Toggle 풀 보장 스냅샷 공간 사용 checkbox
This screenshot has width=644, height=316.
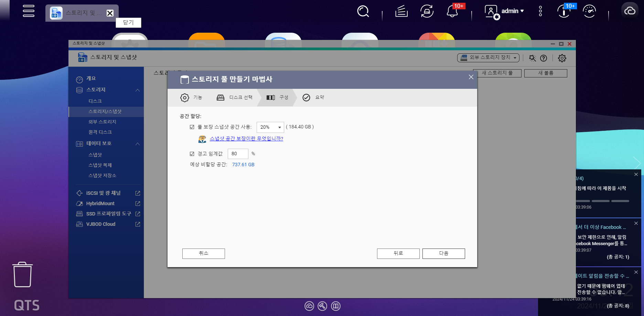pos(192,127)
